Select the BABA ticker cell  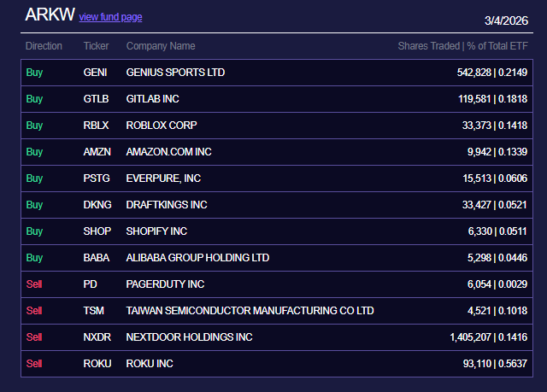[97, 258]
